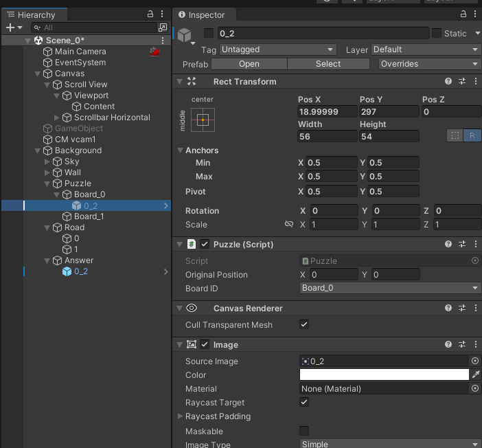Toggle the 0_2 object active checkbox
This screenshot has height=448, width=482.
point(209,33)
